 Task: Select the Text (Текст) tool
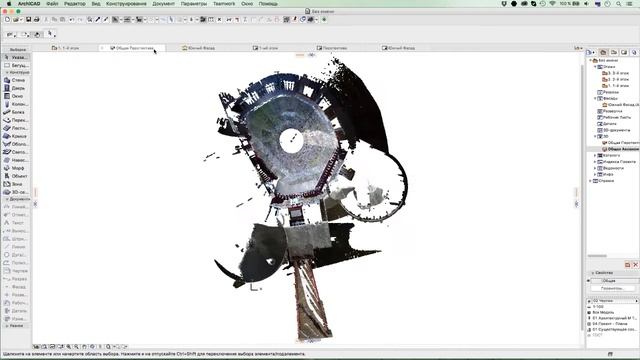[x=16, y=223]
